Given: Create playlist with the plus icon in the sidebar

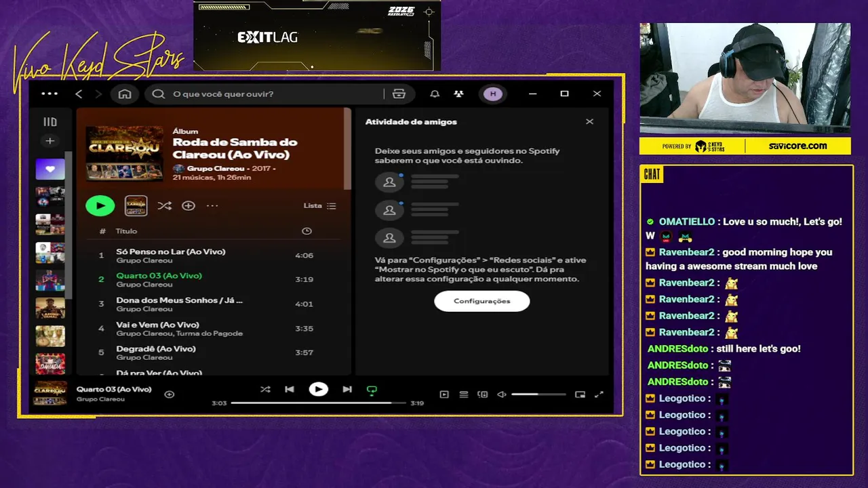Looking at the screenshot, I should pyautogui.click(x=50, y=141).
